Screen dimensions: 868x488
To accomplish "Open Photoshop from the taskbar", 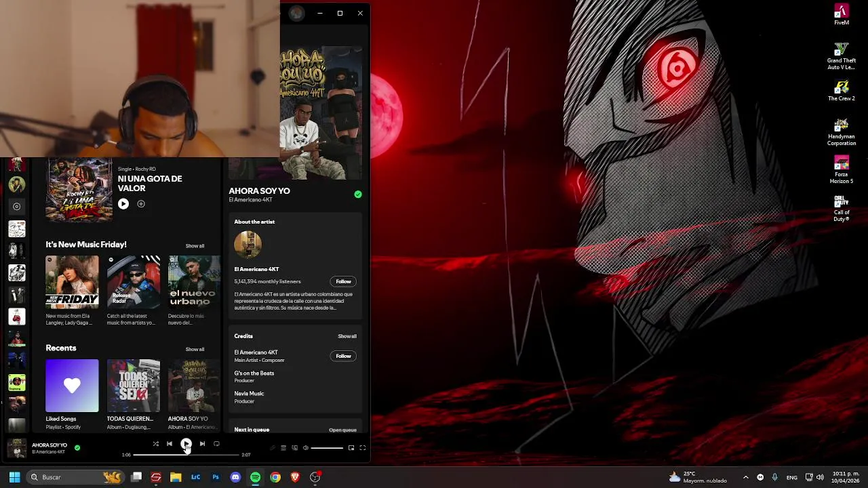I will click(x=216, y=477).
